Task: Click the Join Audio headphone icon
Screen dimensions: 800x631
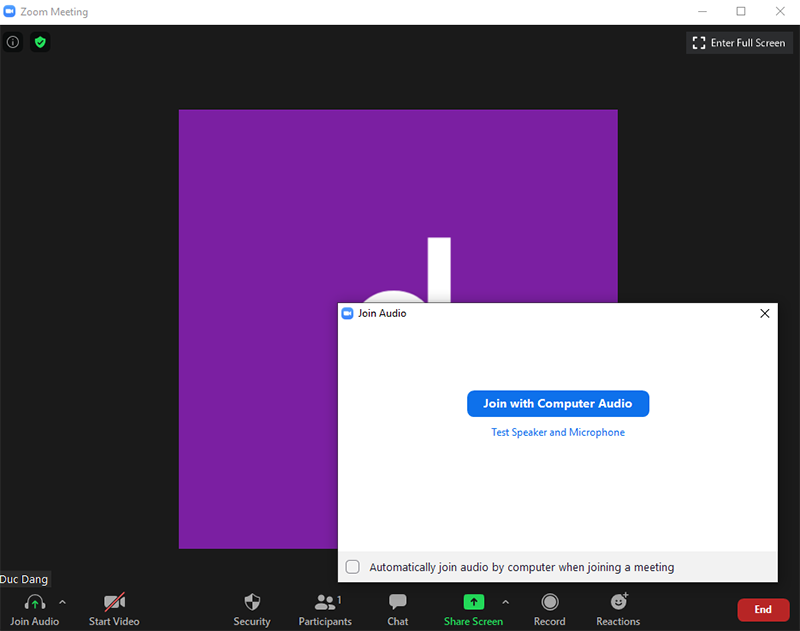Action: (35, 603)
